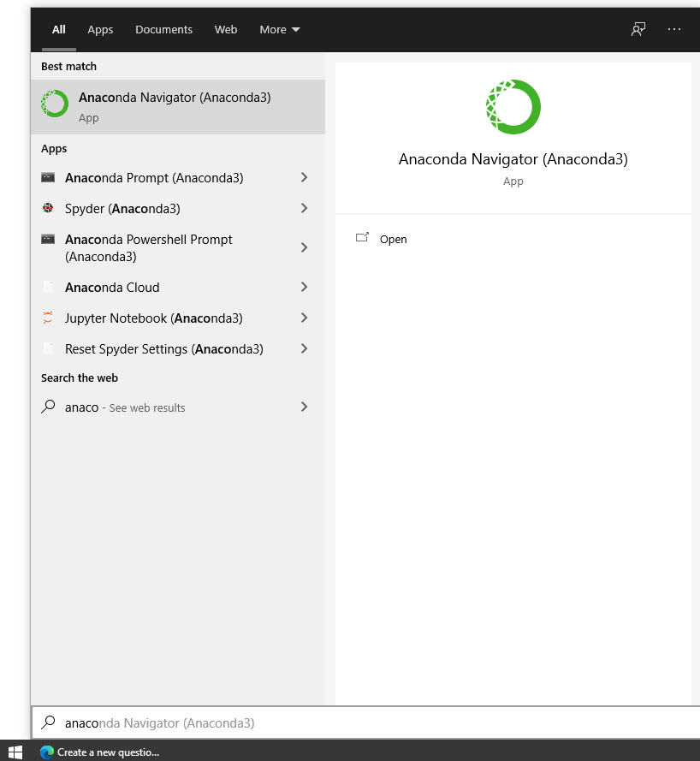The width and height of the screenshot is (700, 761).
Task: Click the Anaconda Navigator best match icon
Action: 55,104
